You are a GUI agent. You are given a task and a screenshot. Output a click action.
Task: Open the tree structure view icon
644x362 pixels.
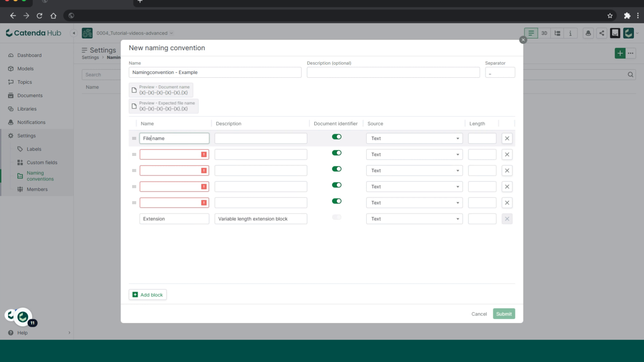point(557,33)
